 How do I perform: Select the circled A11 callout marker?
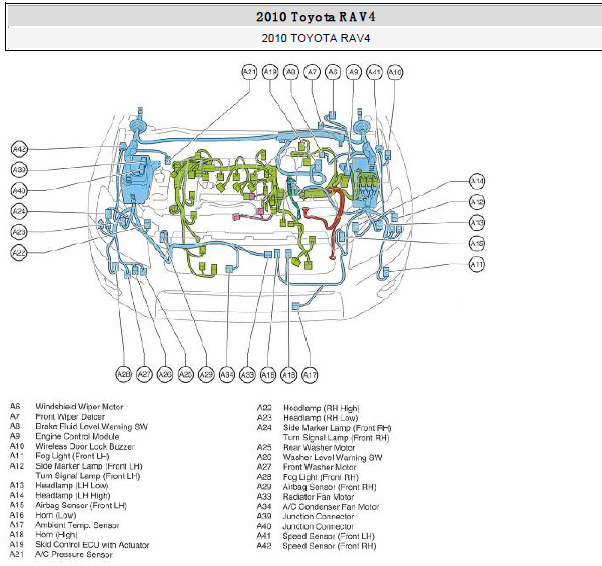click(x=477, y=264)
